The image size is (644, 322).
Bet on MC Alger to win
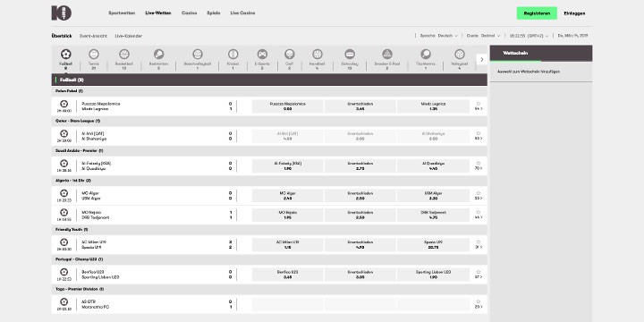[x=287, y=196]
